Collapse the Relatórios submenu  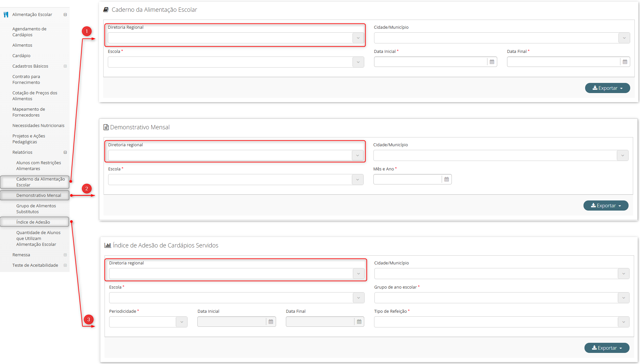coord(65,152)
